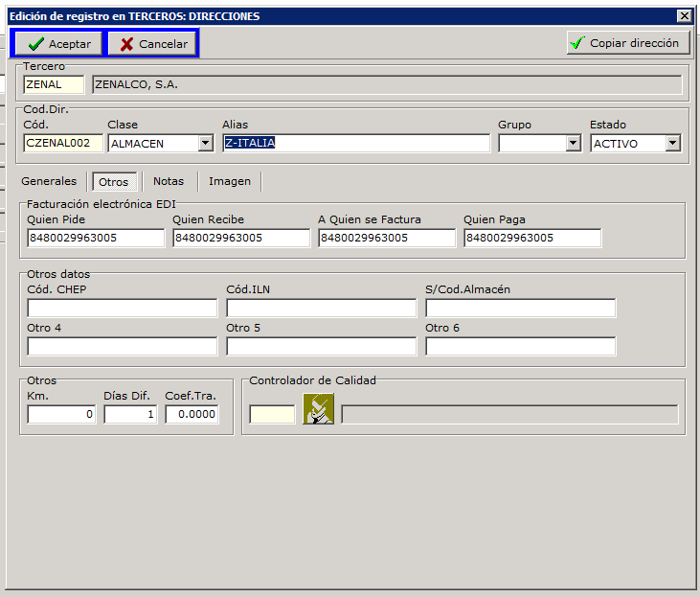The image size is (700, 597).
Task: Click the Quien Paga input field
Action: 532,238
